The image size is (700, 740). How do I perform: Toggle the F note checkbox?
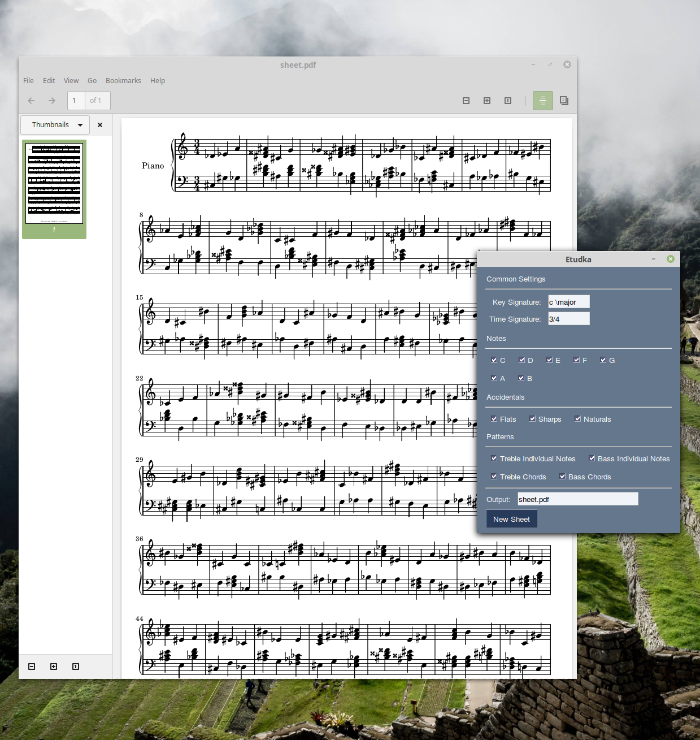pos(576,360)
